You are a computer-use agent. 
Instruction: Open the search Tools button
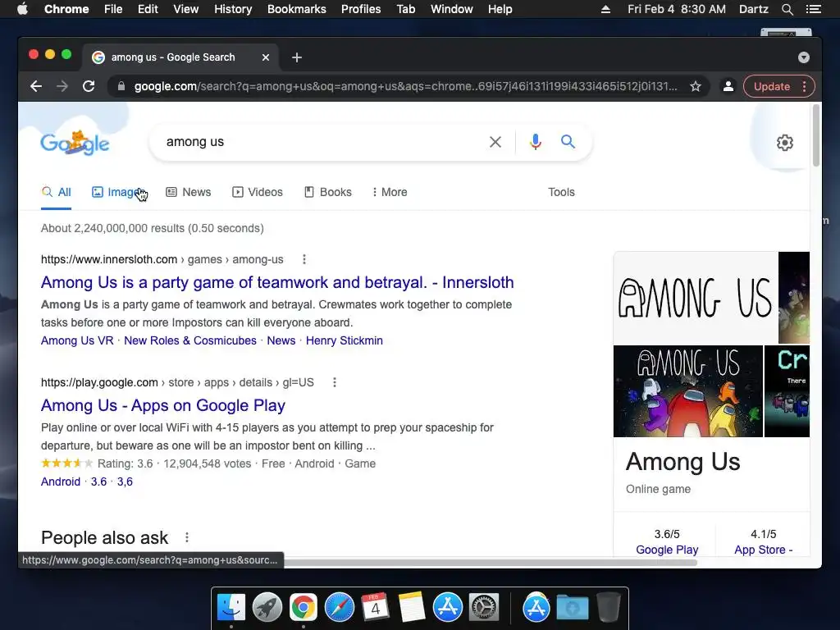(561, 192)
